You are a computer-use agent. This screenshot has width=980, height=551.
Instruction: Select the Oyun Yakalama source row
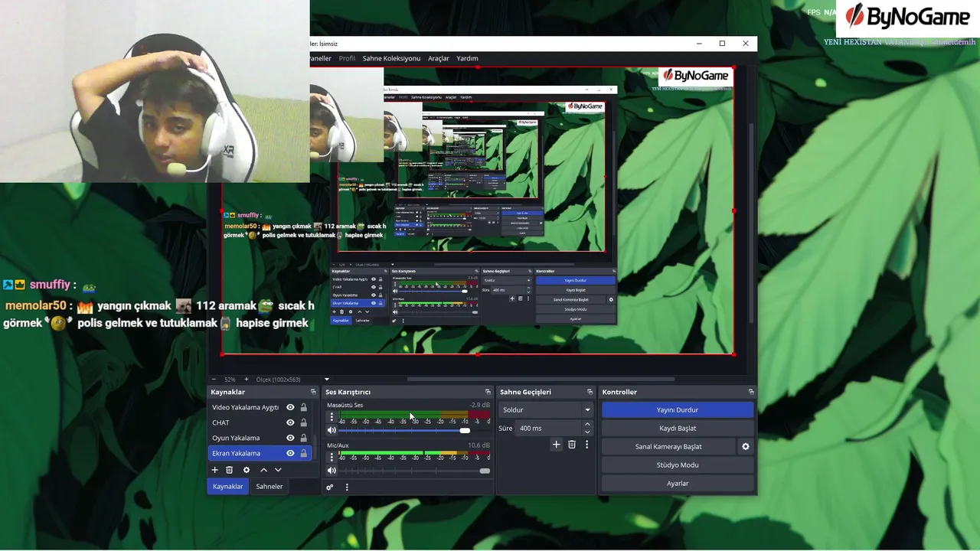(260, 438)
